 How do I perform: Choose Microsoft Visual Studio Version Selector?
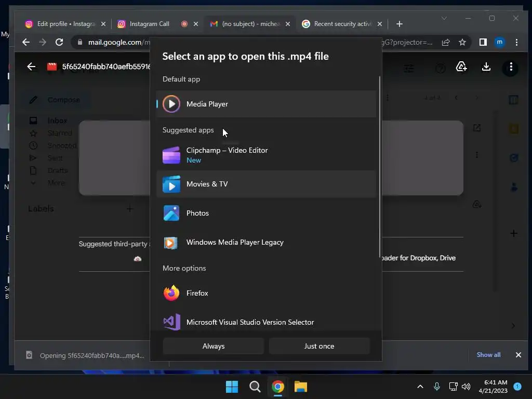267,322
